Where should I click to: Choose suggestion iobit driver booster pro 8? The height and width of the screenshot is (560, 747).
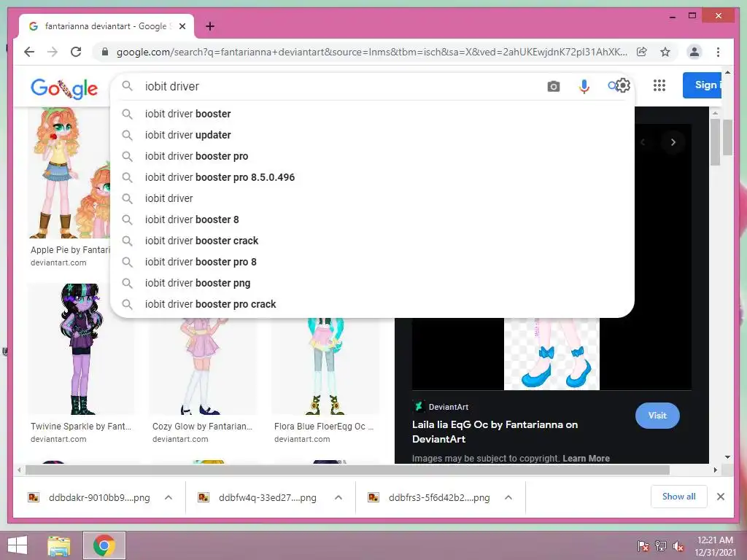[x=372, y=262]
